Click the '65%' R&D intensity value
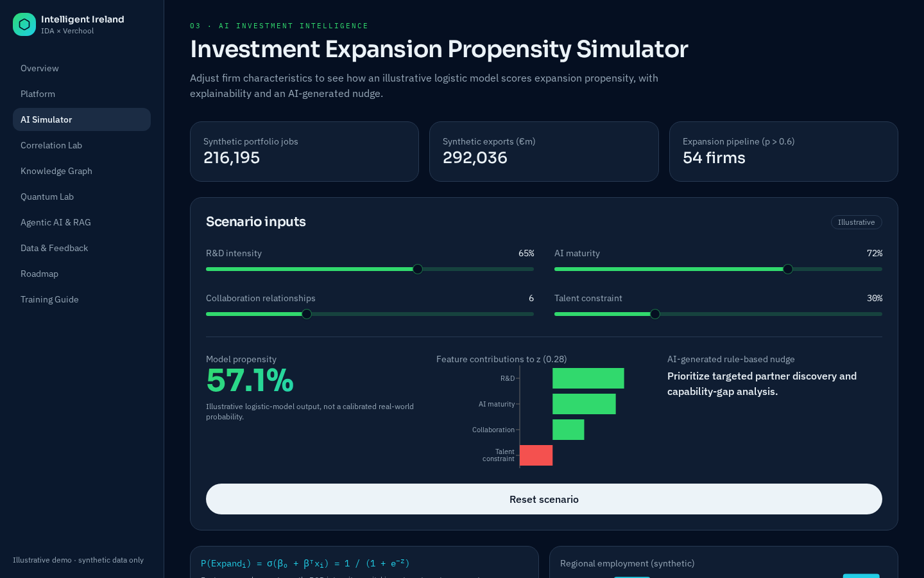This screenshot has width=924, height=578. [x=526, y=253]
